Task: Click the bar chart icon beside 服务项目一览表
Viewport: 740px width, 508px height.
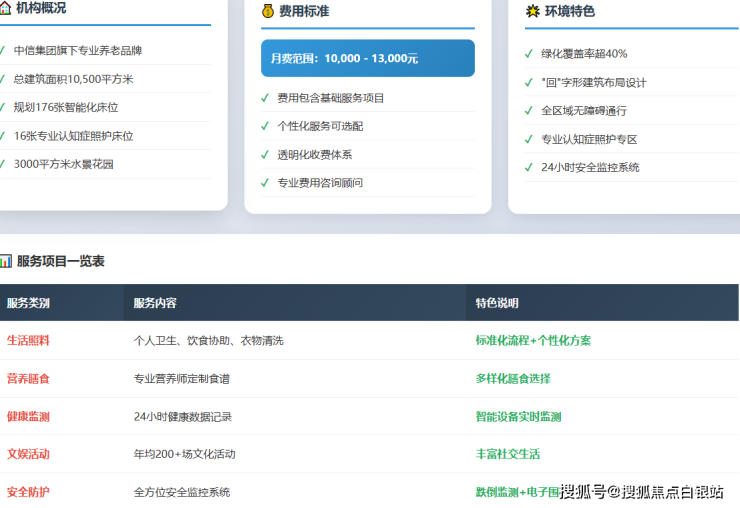Action: pyautogui.click(x=6, y=261)
